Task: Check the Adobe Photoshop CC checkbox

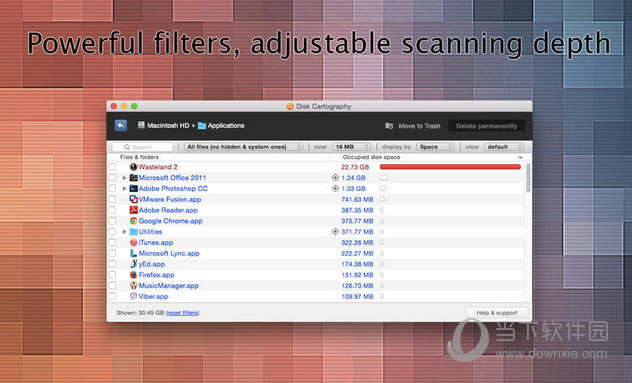Action: click(112, 189)
